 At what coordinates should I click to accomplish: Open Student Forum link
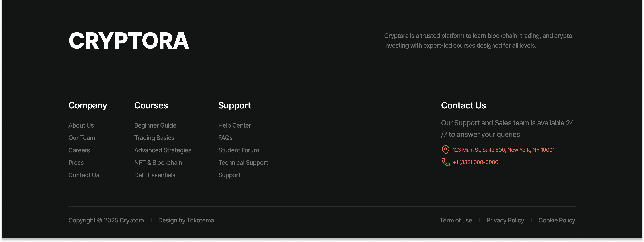(238, 150)
